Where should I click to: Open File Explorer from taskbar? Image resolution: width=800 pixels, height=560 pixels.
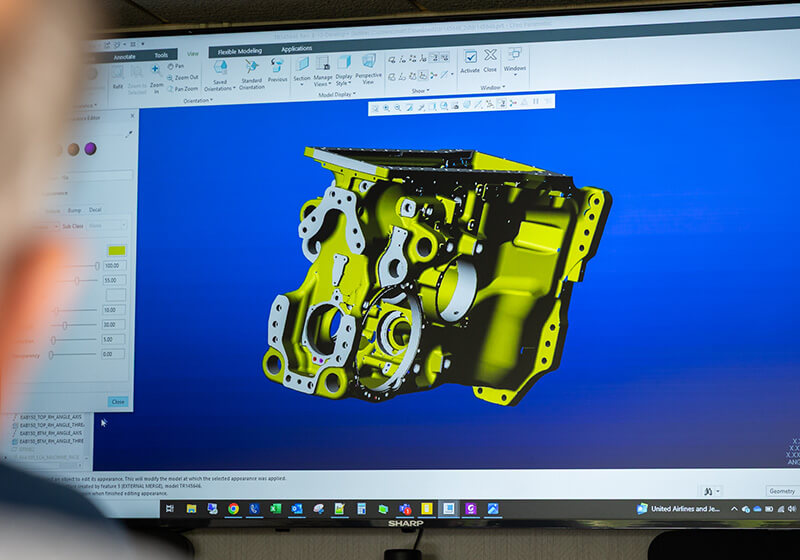point(191,508)
